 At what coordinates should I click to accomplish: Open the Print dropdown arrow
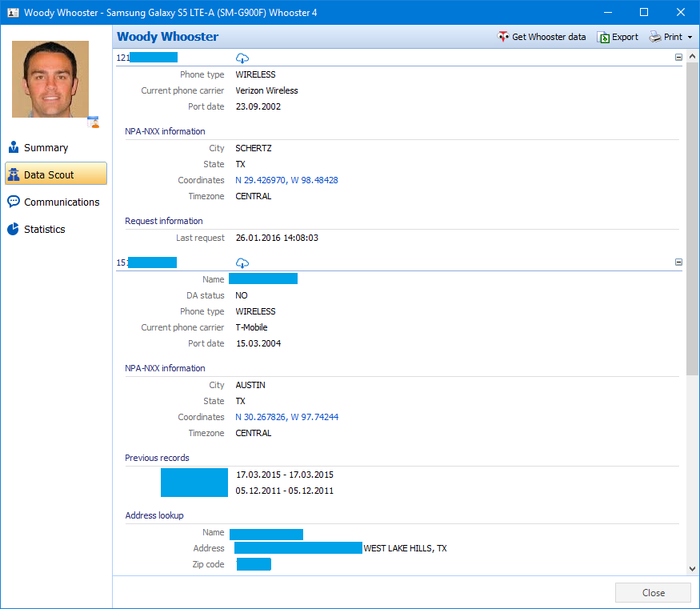(x=690, y=38)
